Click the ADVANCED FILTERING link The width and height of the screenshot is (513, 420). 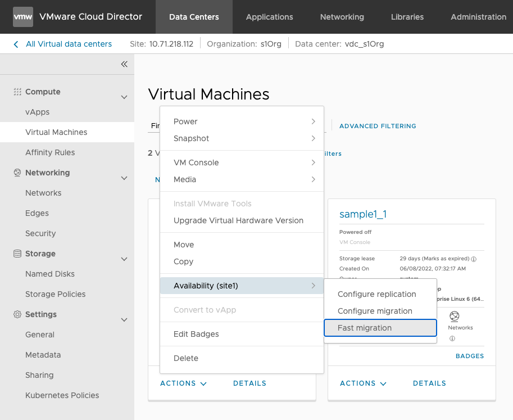378,126
